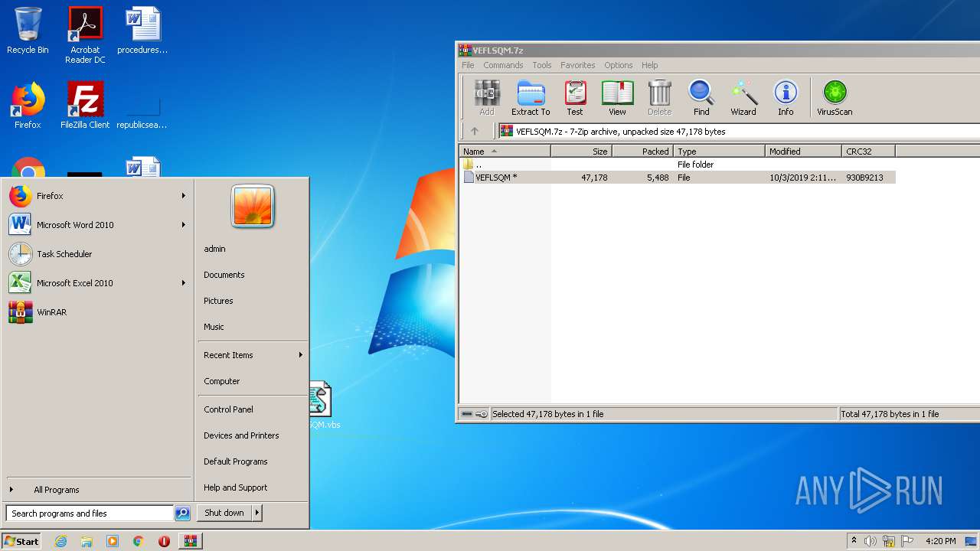Click the user account picture in Start menu

(x=253, y=207)
